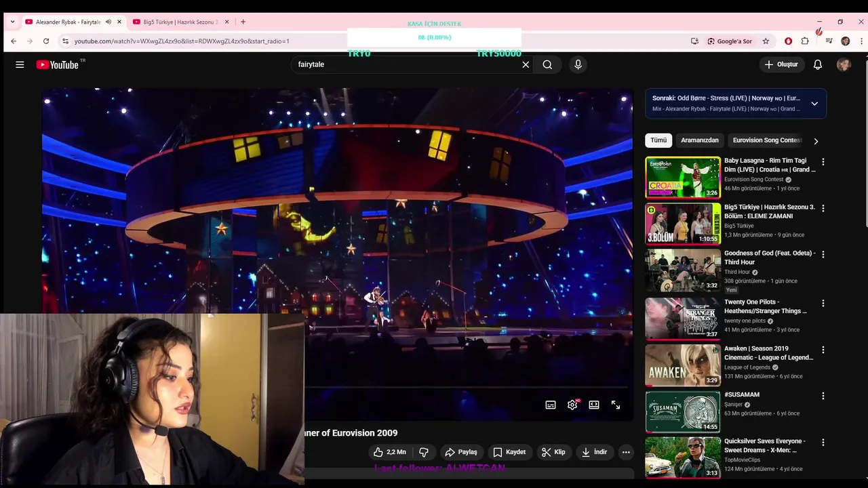Screen dimensions: 868x488
Task: Save the video with Kaydet
Action: tap(509, 452)
